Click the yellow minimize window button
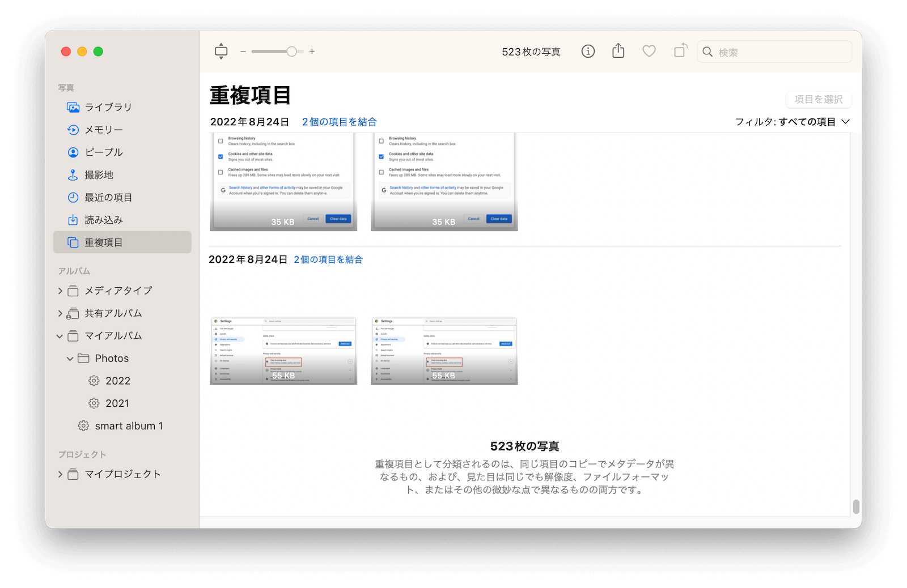This screenshot has width=907, height=588. coord(82,52)
